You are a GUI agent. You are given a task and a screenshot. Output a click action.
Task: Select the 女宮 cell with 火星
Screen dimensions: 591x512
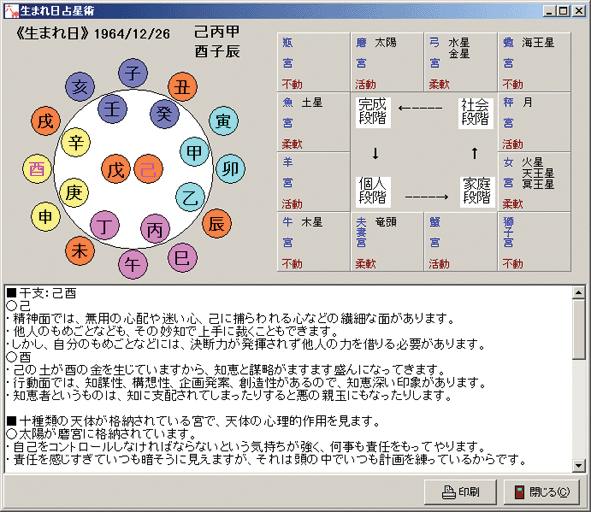pos(534,182)
